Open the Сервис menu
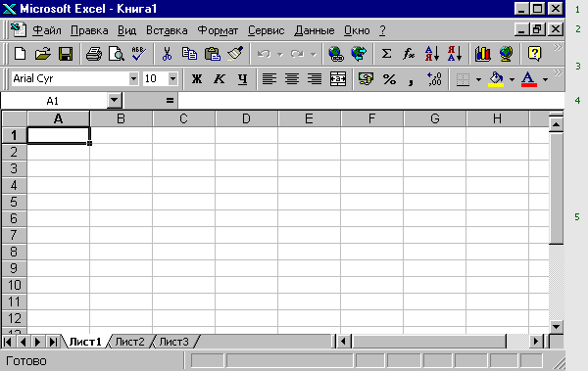Viewport: 588px width, 371px height. (266, 30)
